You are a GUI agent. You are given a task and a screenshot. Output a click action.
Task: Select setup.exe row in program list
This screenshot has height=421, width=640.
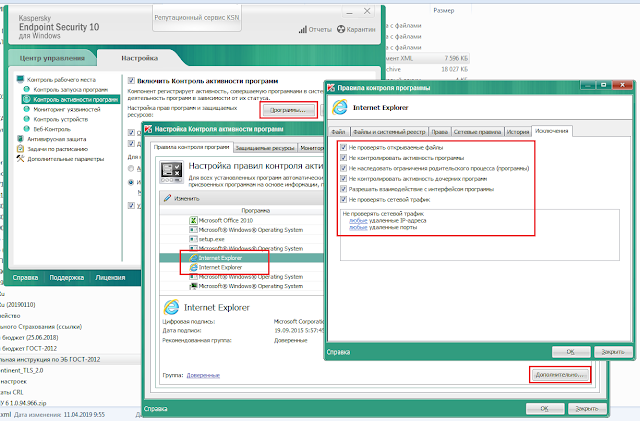coord(242,239)
